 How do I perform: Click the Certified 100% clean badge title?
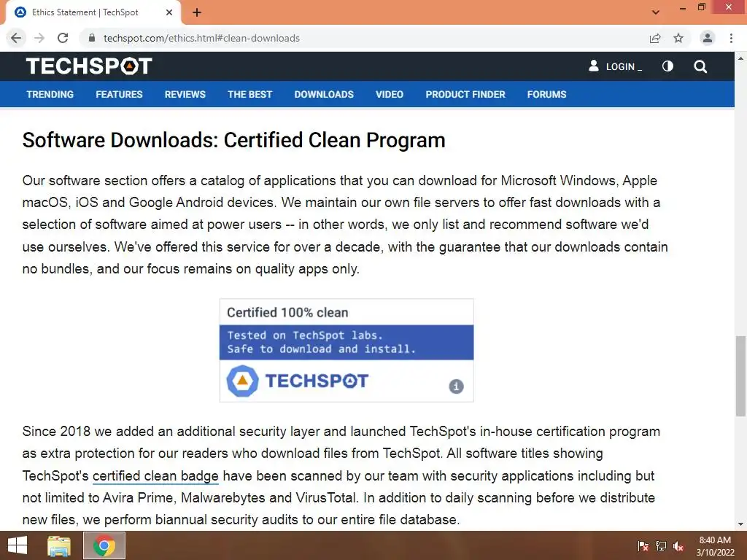point(287,312)
